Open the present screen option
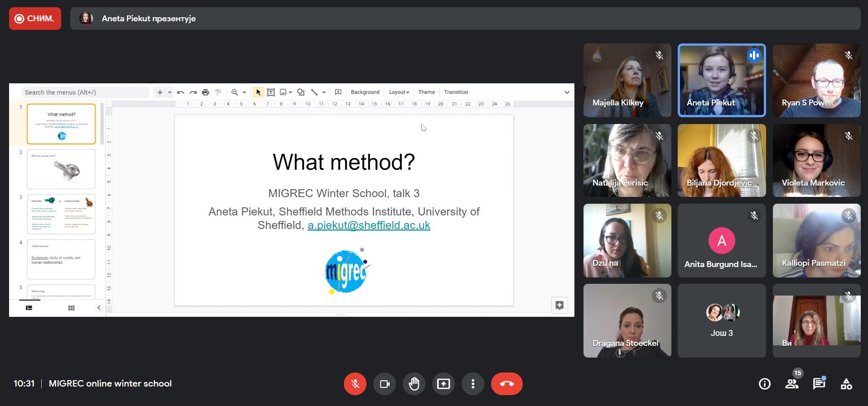Image resolution: width=868 pixels, height=406 pixels. (443, 384)
